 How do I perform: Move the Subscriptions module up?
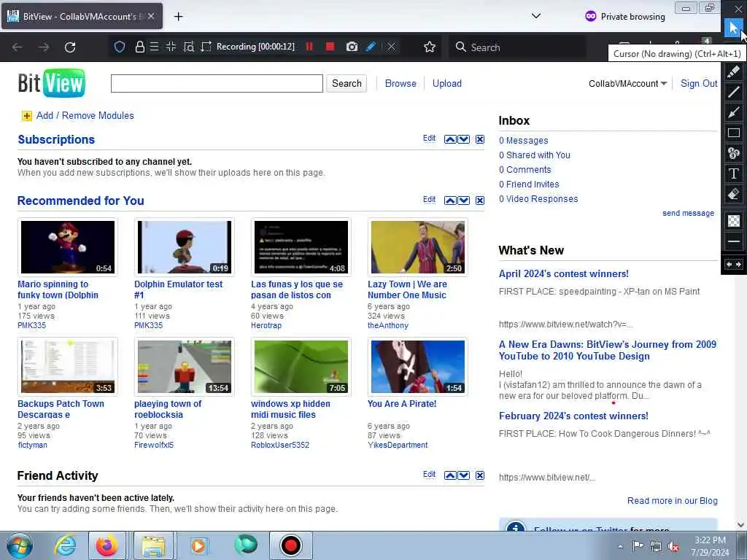(x=450, y=139)
